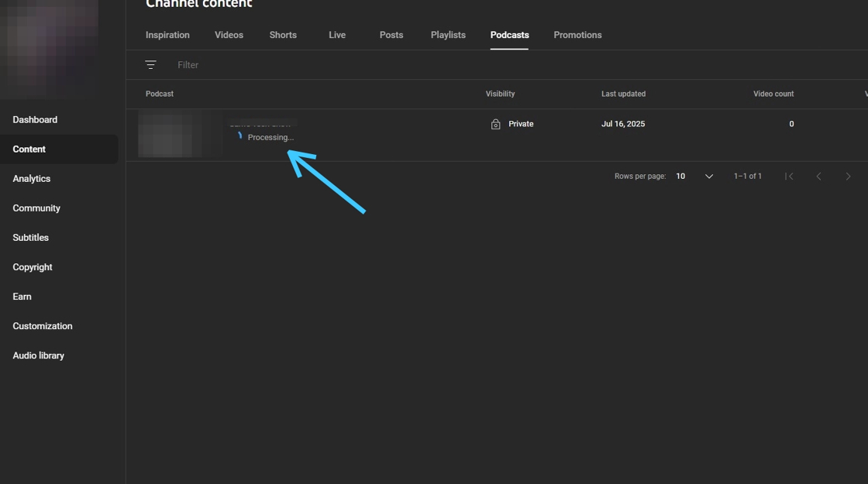Screen dimensions: 868x484
Task: Switch to the Playlists tab
Action: pos(448,35)
